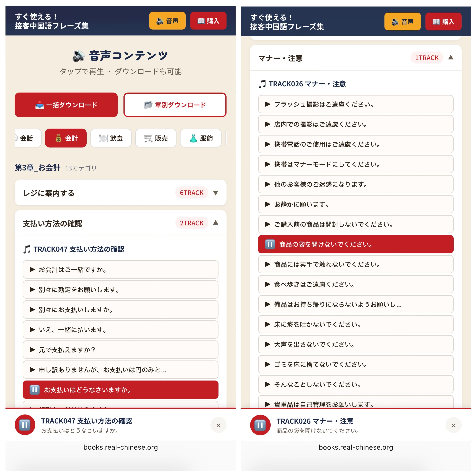Click the 章別ダウンロード button
Image resolution: width=476 pixels, height=476 pixels.
coord(175,105)
